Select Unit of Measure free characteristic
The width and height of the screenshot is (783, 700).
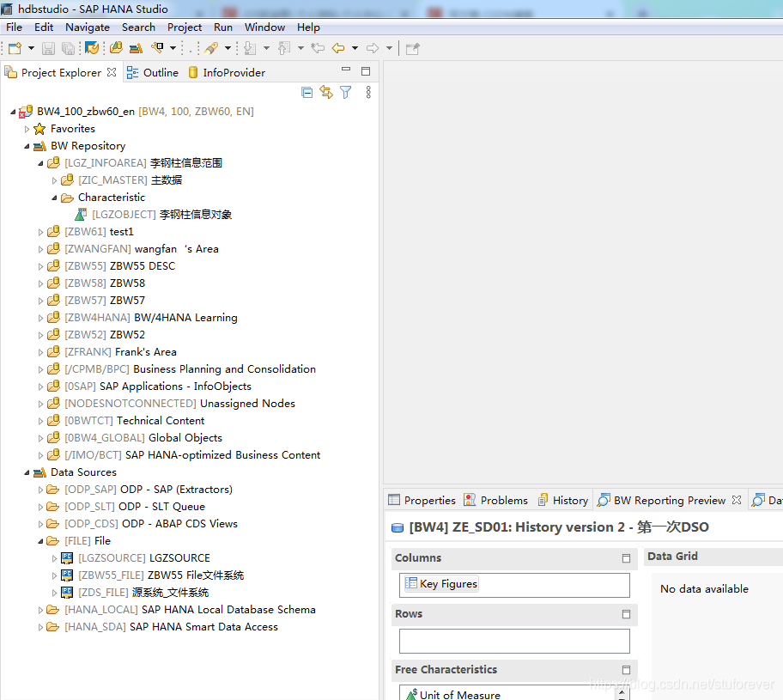[453, 695]
